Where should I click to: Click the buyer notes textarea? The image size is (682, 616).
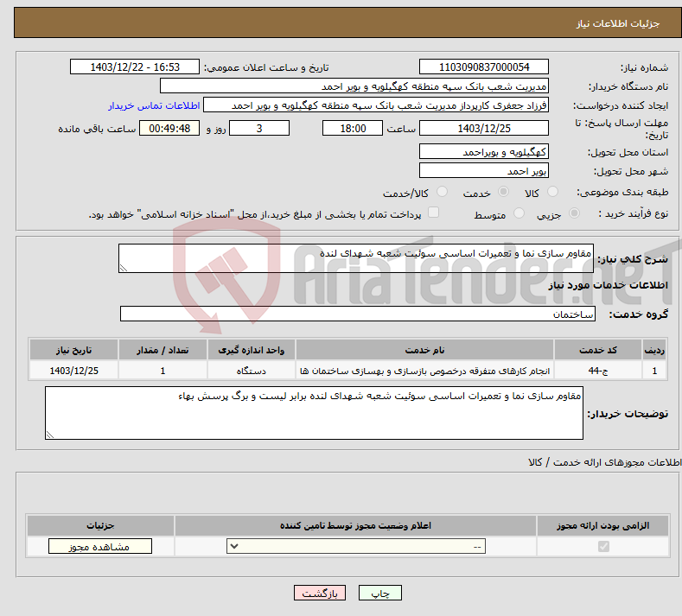click(314, 413)
